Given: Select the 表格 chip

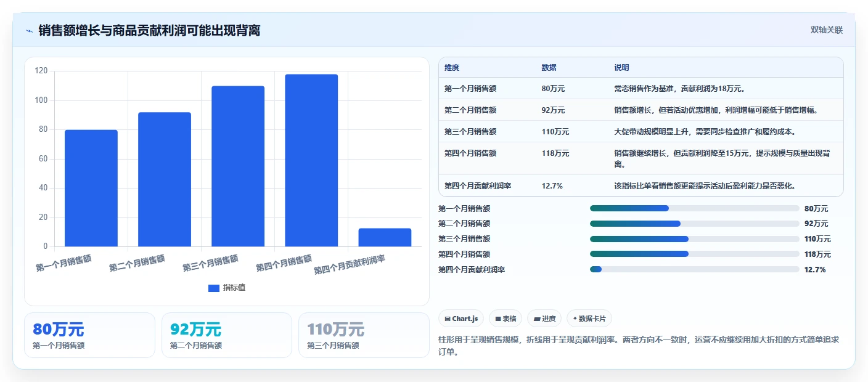Looking at the screenshot, I should (506, 319).
